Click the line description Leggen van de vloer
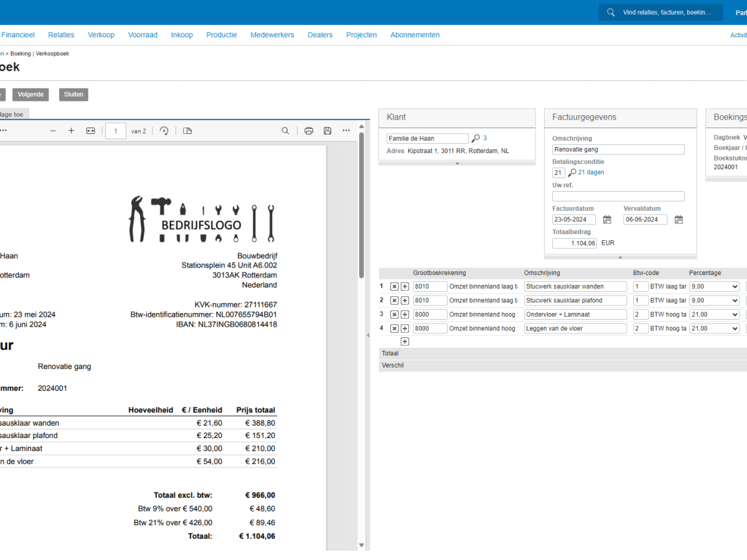This screenshot has height=560, width=747. tap(576, 329)
